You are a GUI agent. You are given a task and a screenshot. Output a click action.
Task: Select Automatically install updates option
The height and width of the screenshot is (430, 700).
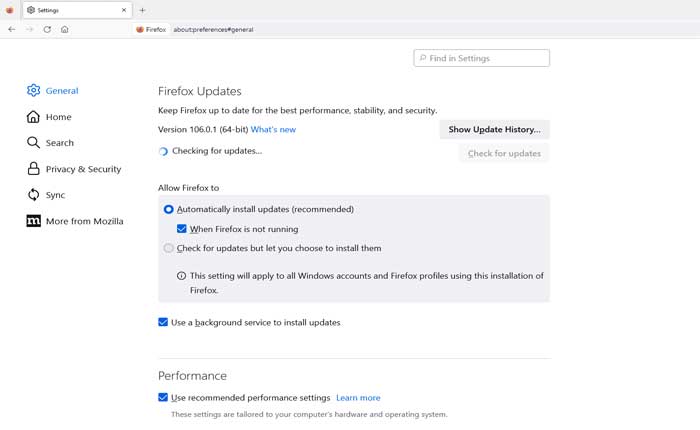point(169,209)
